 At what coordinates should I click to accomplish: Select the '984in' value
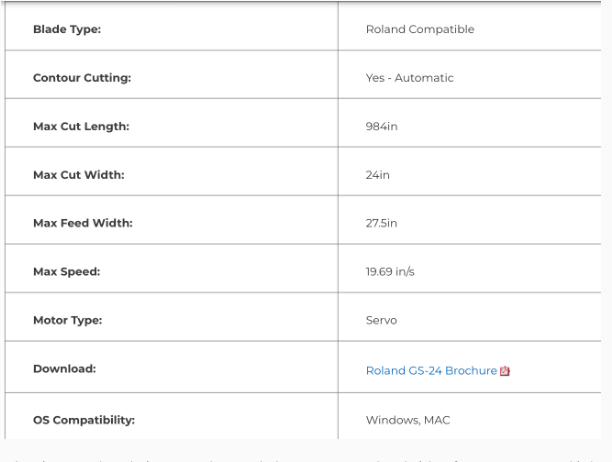[382, 126]
